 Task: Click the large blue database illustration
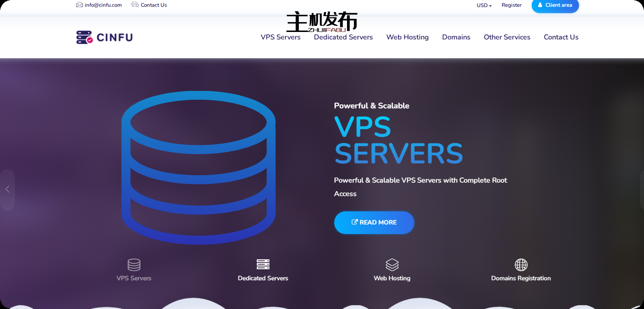pos(198,168)
